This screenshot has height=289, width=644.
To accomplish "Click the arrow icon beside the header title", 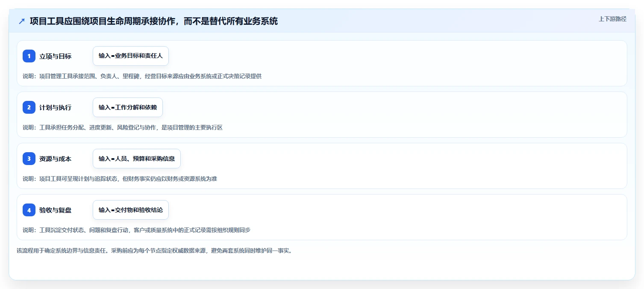I will pos(22,21).
